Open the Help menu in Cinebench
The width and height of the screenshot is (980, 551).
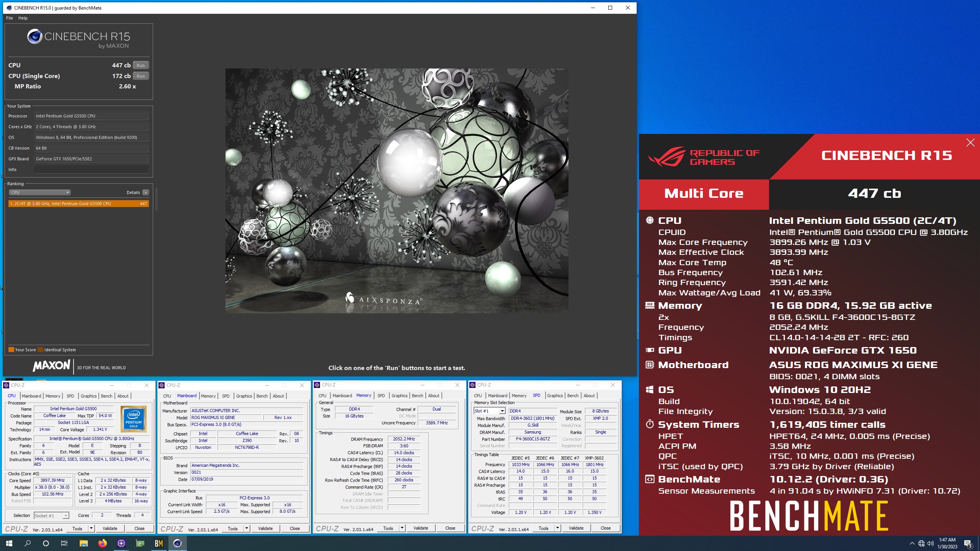pos(23,18)
